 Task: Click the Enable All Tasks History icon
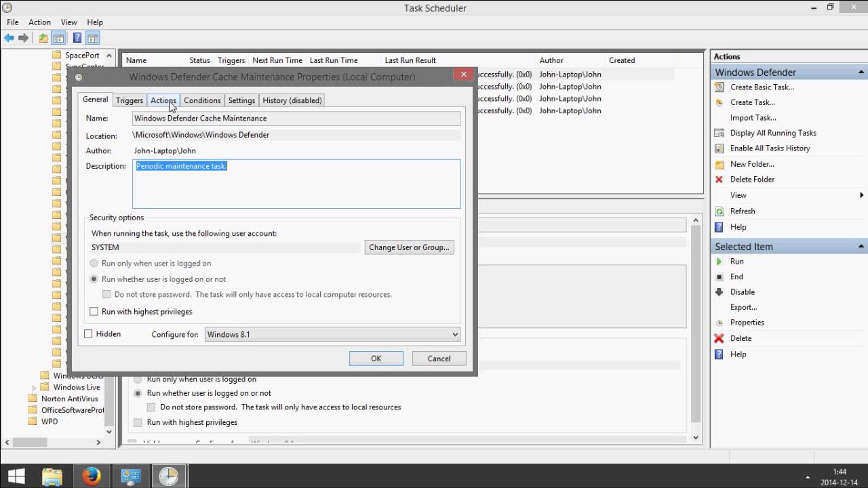click(x=719, y=148)
